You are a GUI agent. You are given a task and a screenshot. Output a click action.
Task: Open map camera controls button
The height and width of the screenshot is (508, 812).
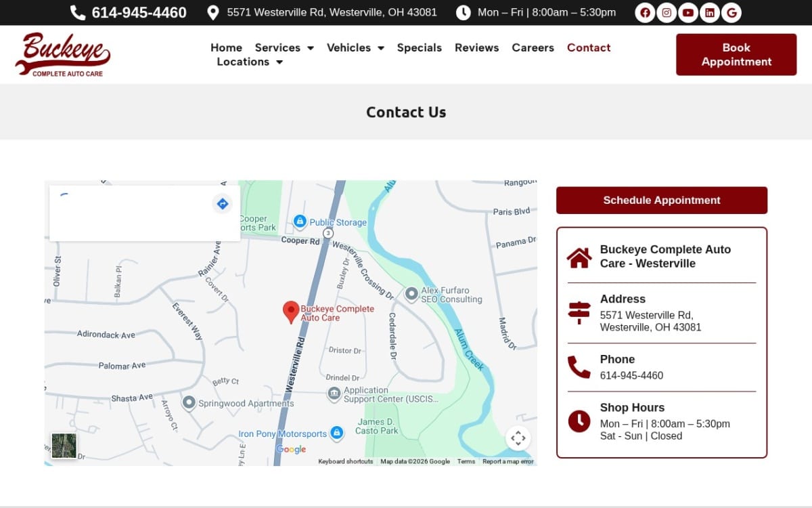pyautogui.click(x=518, y=438)
